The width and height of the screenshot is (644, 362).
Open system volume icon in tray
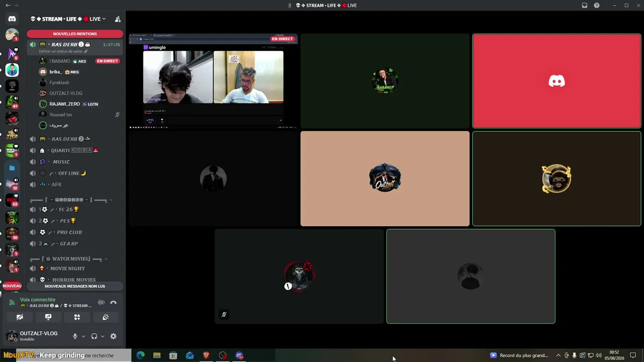pos(599,355)
